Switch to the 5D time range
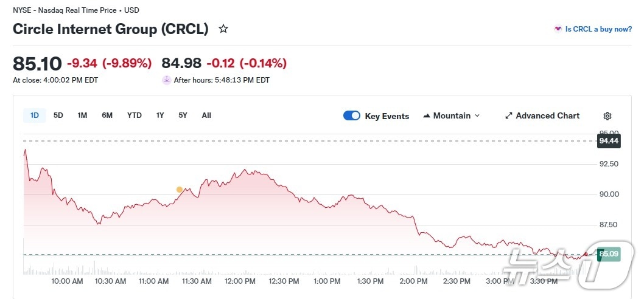 click(x=58, y=115)
